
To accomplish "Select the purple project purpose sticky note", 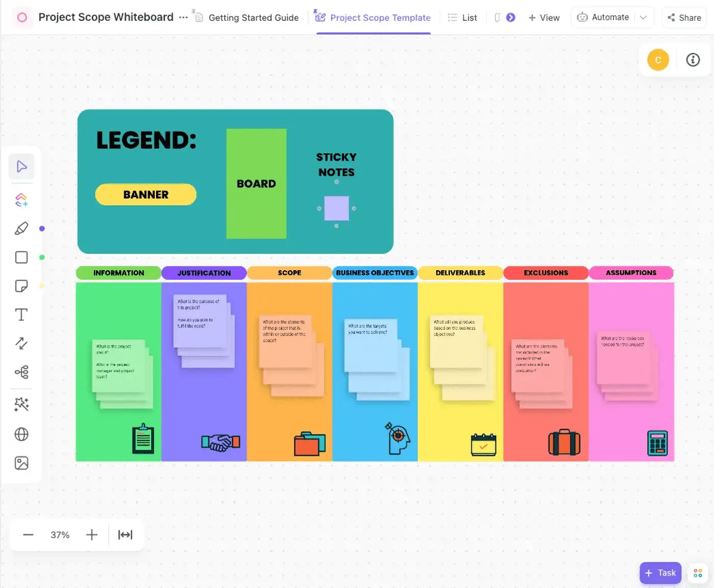I will (199, 321).
